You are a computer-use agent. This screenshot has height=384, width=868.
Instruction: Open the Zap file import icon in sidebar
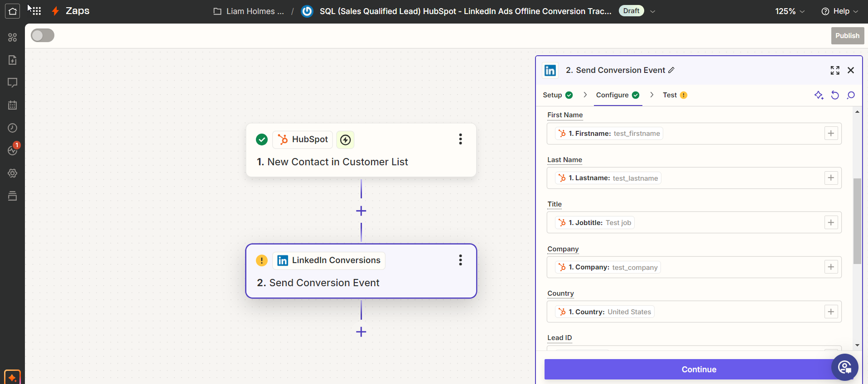(12, 60)
